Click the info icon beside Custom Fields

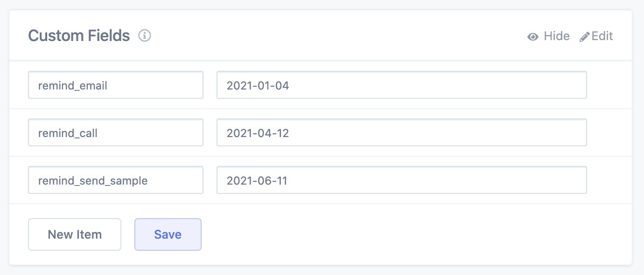pos(145,35)
